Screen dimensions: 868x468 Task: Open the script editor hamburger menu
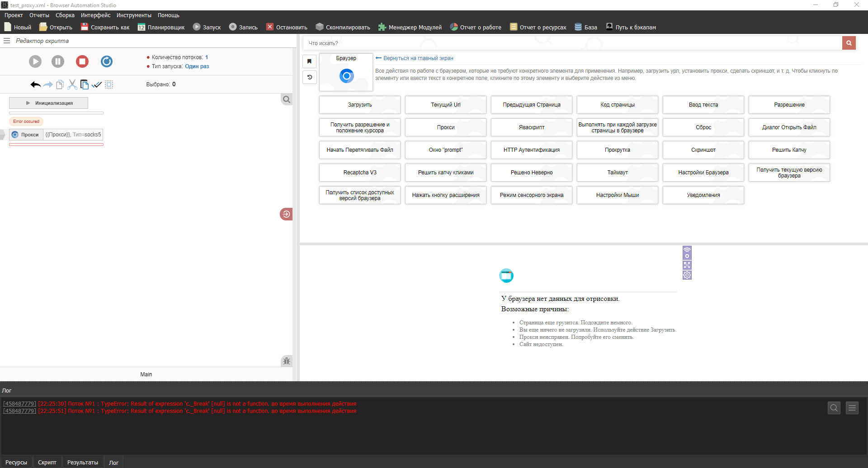click(x=7, y=41)
